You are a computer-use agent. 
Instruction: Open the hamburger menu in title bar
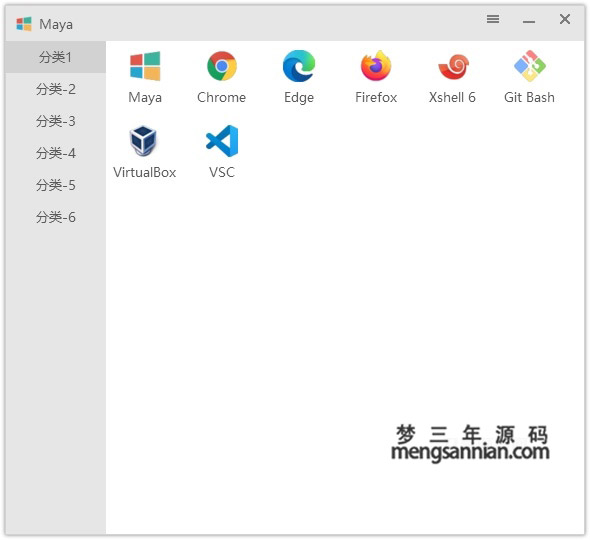(493, 19)
